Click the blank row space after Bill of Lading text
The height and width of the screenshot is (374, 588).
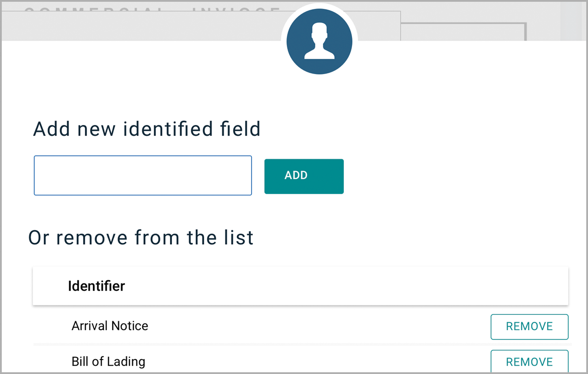(309, 362)
